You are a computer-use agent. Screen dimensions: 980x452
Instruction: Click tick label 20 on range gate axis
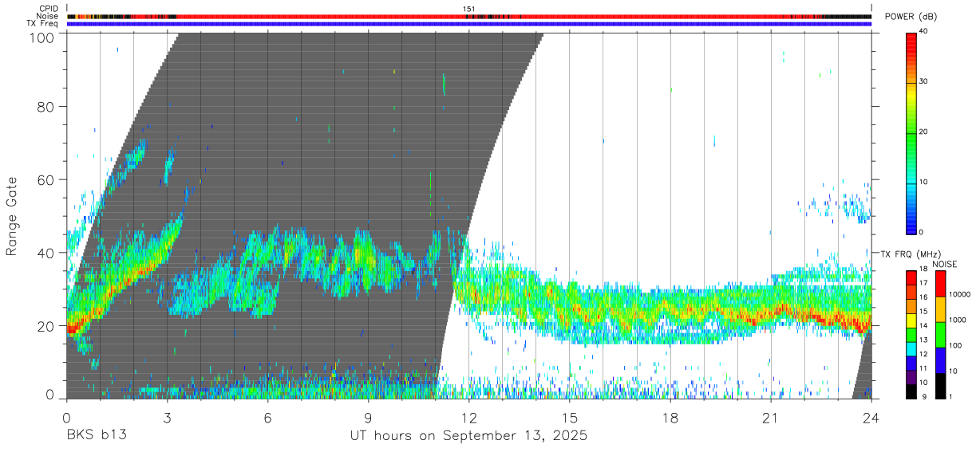click(x=45, y=326)
